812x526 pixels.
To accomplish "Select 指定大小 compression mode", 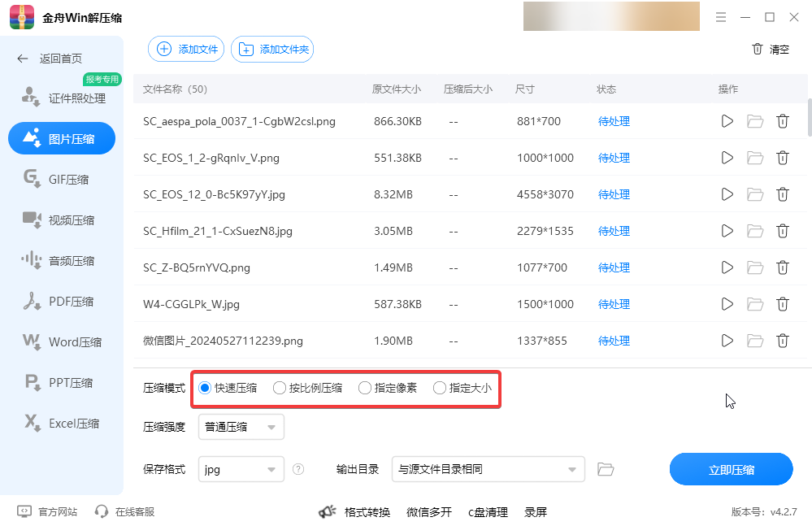I will pyautogui.click(x=462, y=388).
